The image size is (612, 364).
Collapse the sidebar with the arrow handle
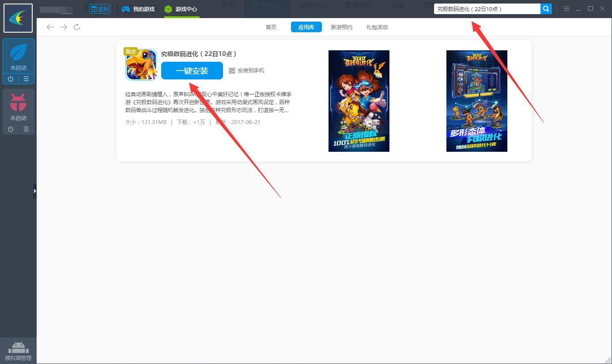pos(35,191)
